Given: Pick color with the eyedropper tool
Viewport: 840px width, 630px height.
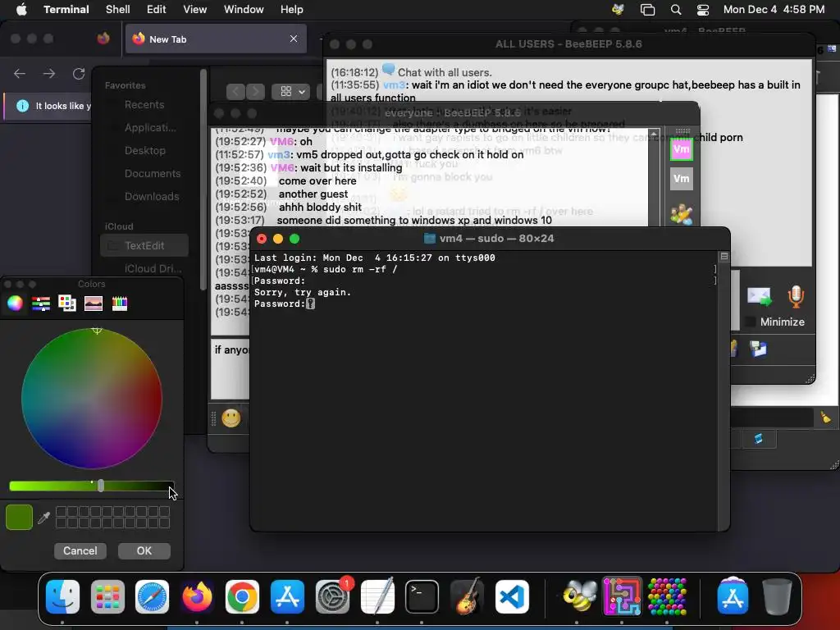Looking at the screenshot, I should pyautogui.click(x=44, y=517).
